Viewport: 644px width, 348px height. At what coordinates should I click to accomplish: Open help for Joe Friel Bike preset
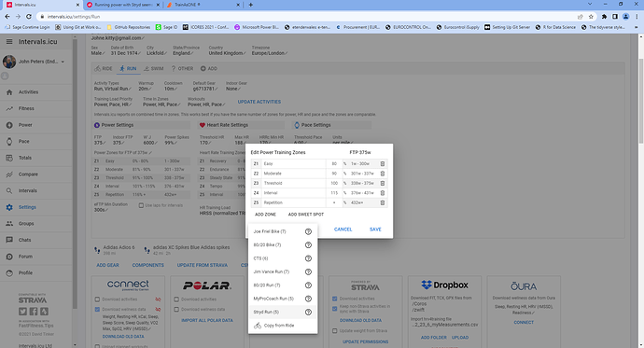(x=308, y=231)
